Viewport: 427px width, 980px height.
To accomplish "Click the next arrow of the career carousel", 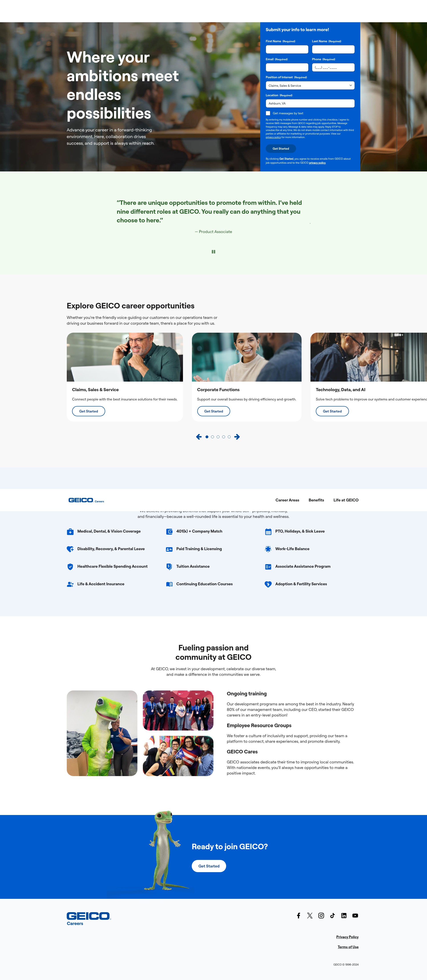I will [237, 437].
